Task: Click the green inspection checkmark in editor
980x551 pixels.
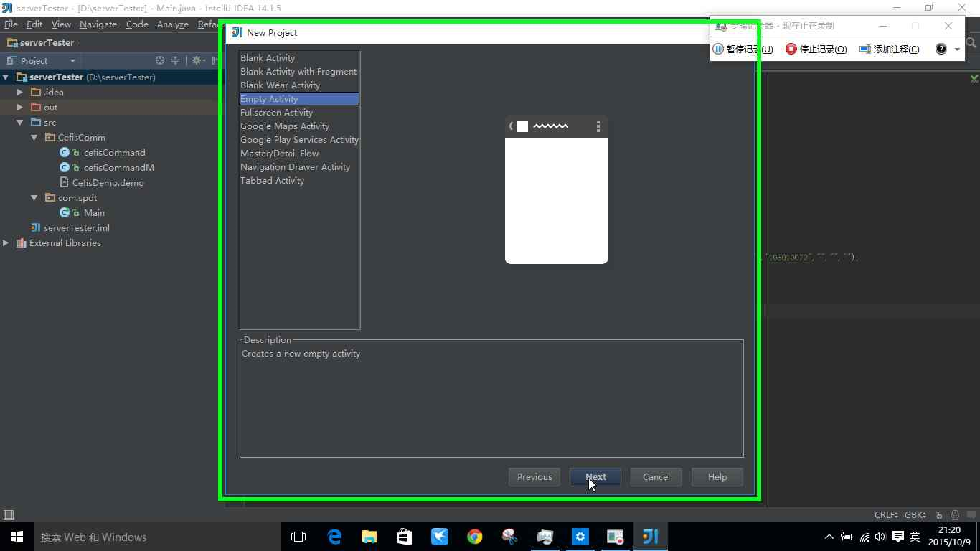Action: click(974, 78)
